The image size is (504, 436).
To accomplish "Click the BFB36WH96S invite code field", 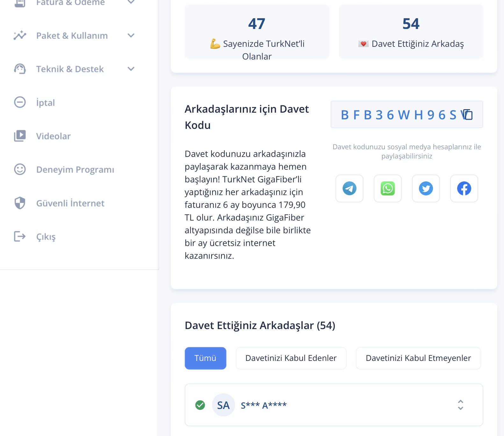I will tap(407, 115).
